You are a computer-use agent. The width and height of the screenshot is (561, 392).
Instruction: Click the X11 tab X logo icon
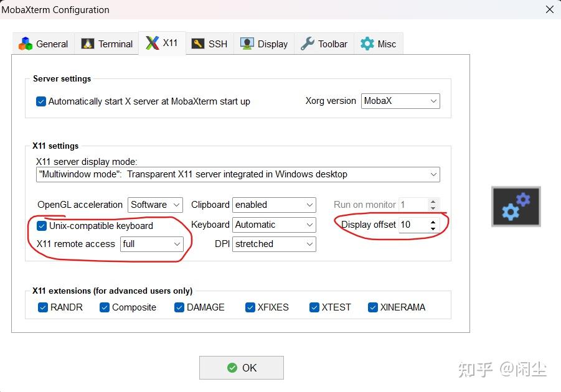[x=152, y=43]
